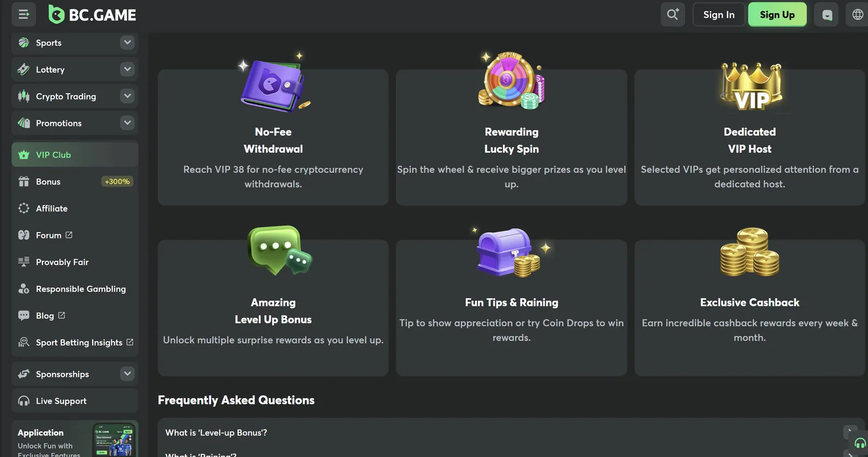Expand the Sports menu chevron
The height and width of the screenshot is (457, 868).
pyautogui.click(x=127, y=42)
